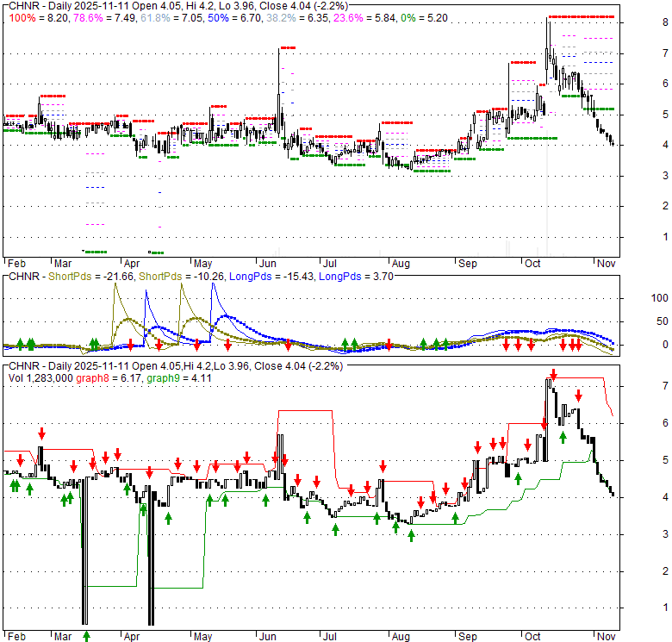
Task: Click the Jun axis label in top chart
Action: click(x=268, y=264)
